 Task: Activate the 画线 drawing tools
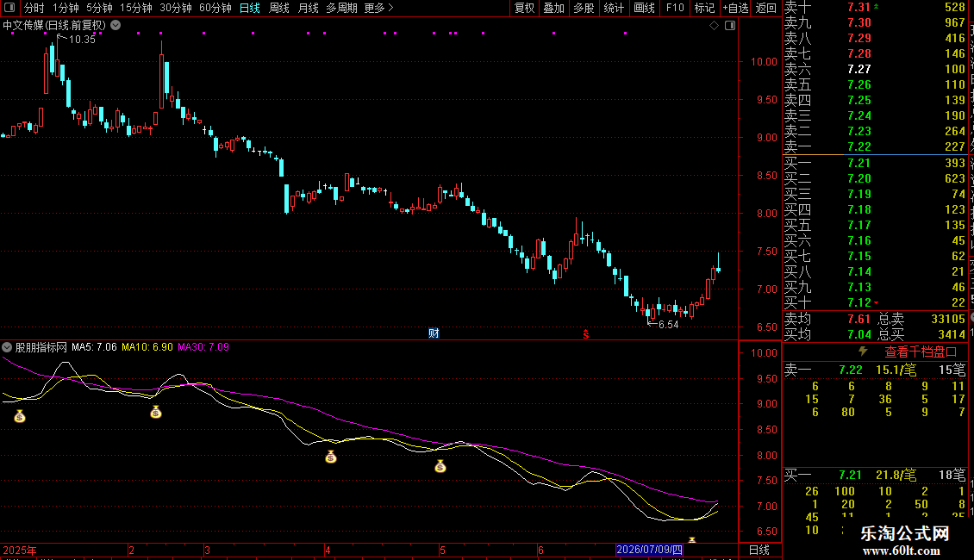(x=644, y=8)
